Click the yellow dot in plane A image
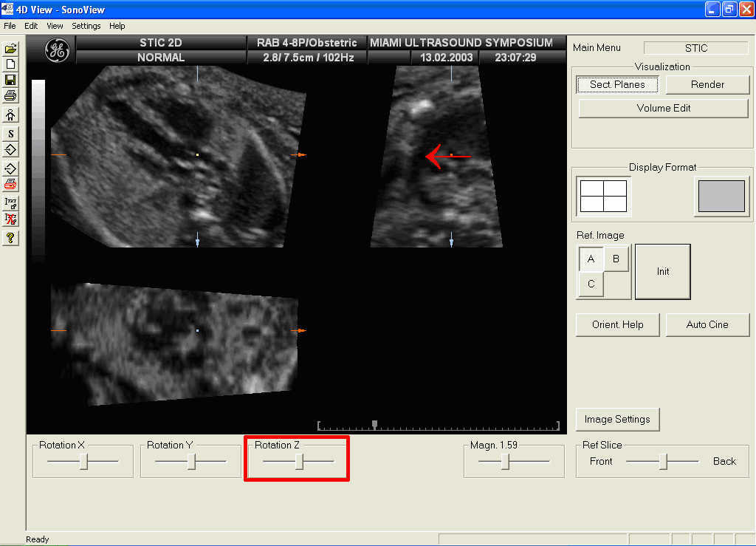The width and height of the screenshot is (756, 546). point(197,155)
